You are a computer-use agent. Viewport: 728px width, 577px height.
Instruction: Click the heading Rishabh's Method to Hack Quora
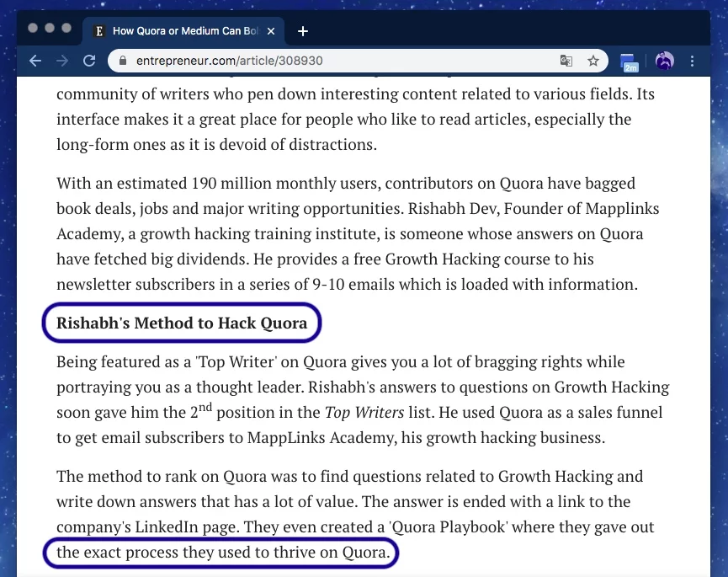click(182, 323)
